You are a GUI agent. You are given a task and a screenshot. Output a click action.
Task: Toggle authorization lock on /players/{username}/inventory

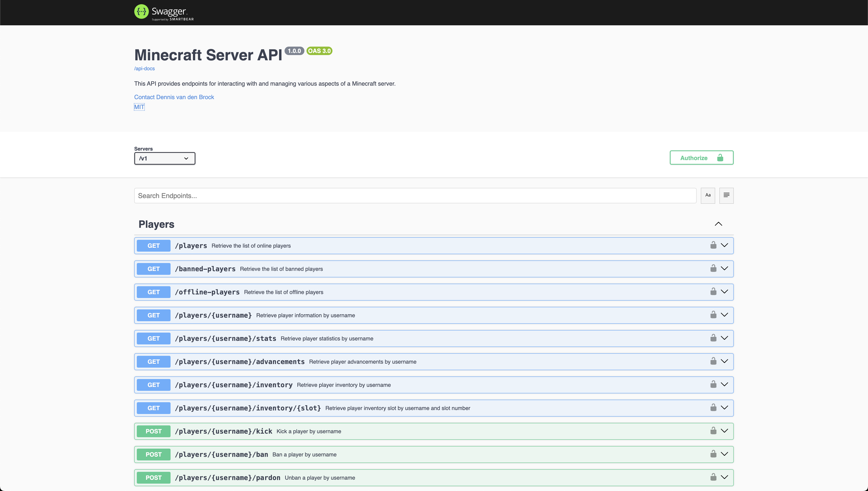[x=713, y=384]
